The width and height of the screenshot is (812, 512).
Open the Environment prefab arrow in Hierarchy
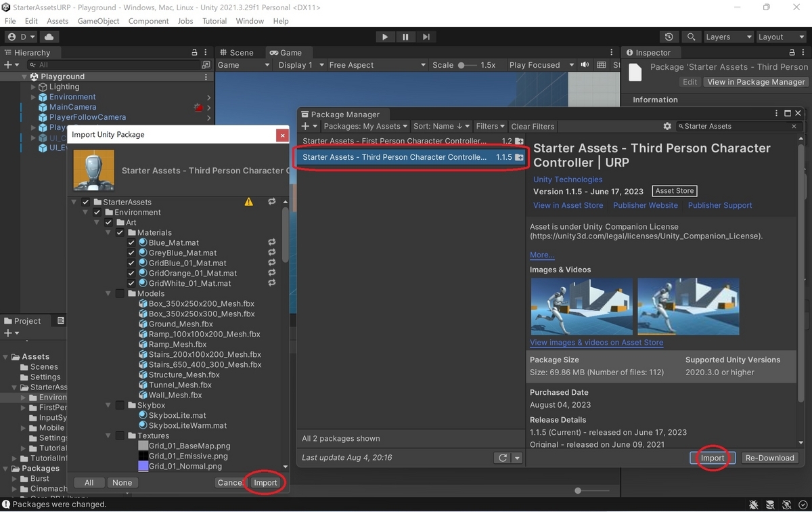(208, 97)
